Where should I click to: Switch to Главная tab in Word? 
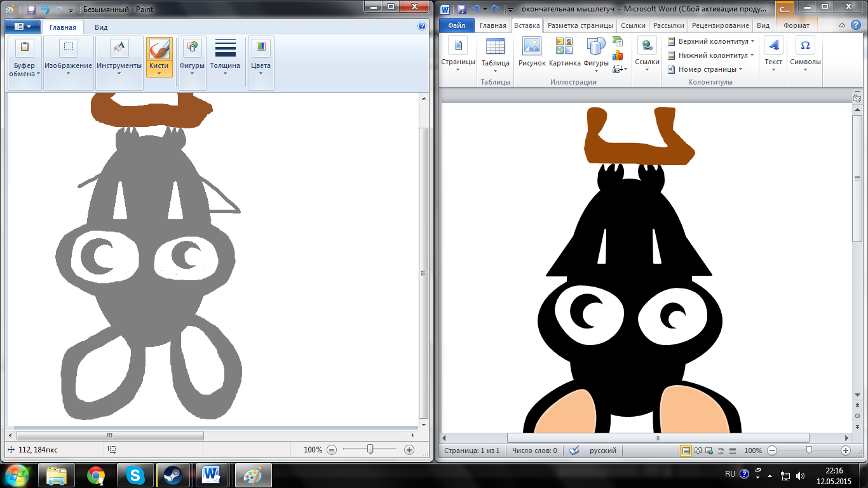point(493,25)
